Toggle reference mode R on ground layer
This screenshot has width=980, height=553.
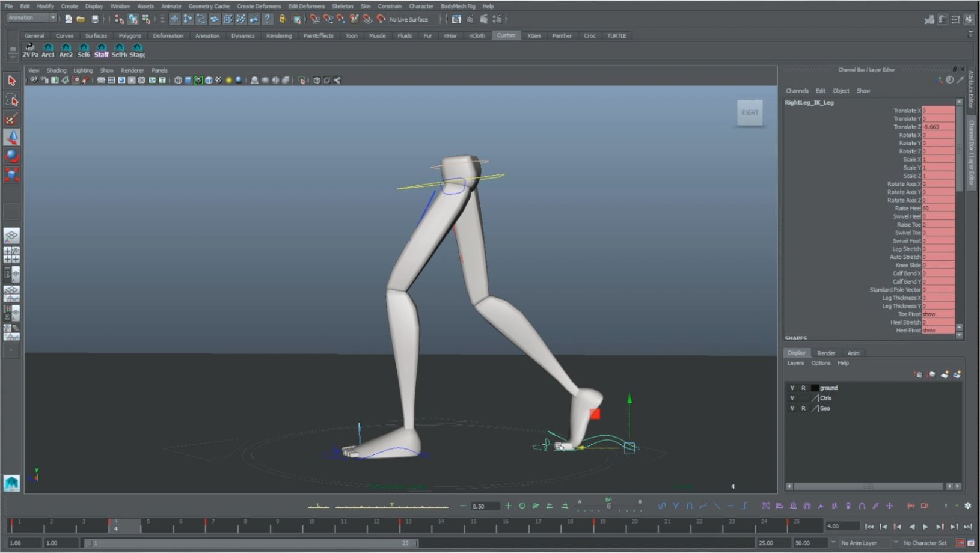(803, 388)
